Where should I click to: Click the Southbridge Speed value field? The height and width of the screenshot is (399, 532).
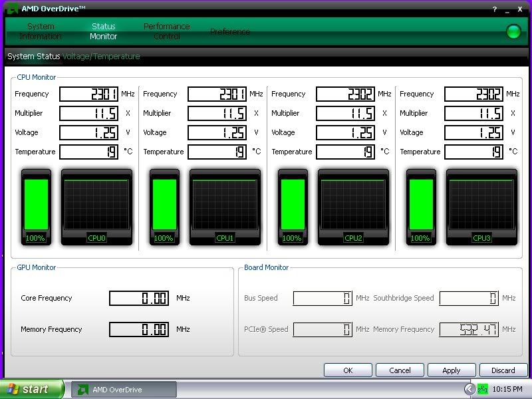[x=469, y=298]
